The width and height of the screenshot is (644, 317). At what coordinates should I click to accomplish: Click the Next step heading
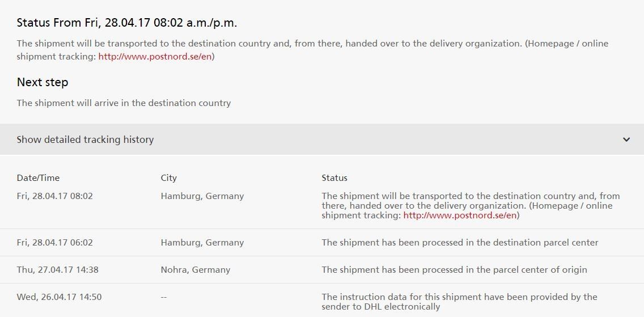tap(43, 82)
